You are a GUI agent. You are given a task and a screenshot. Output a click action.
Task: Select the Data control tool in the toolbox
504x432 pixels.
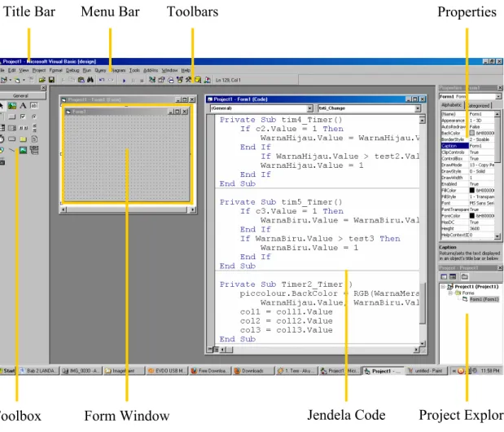[34, 150]
